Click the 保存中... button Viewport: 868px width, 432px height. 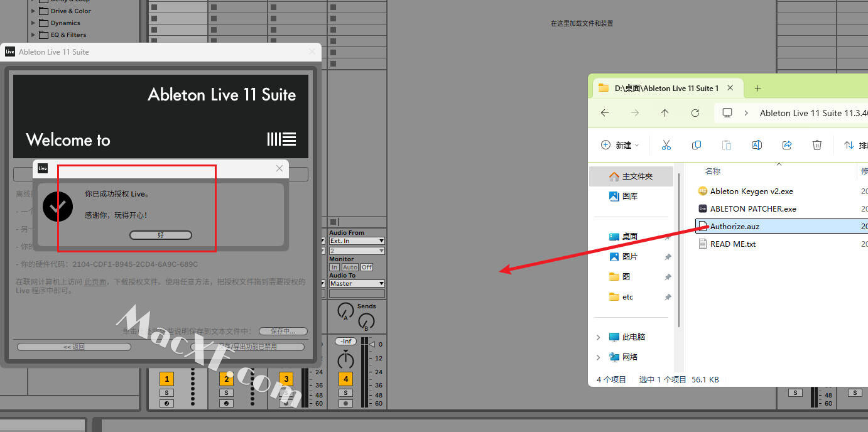[x=283, y=331]
